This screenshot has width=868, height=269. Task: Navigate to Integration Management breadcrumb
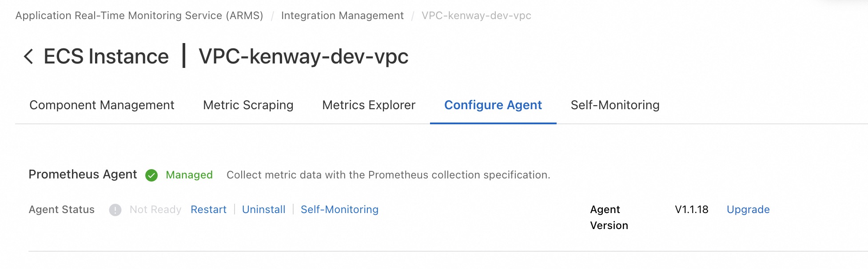pos(342,16)
